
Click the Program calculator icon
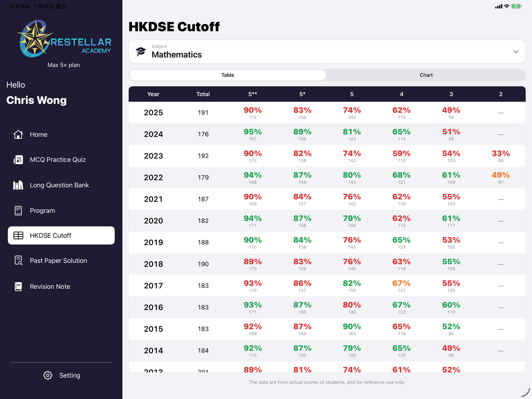[18, 210]
